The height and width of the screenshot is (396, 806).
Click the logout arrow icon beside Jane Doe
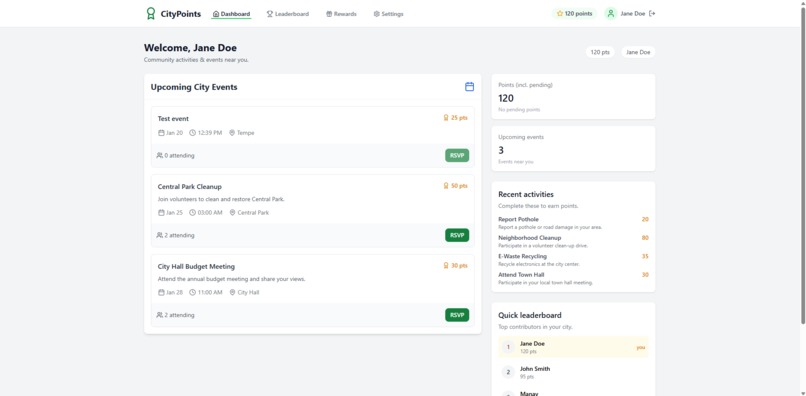click(652, 14)
